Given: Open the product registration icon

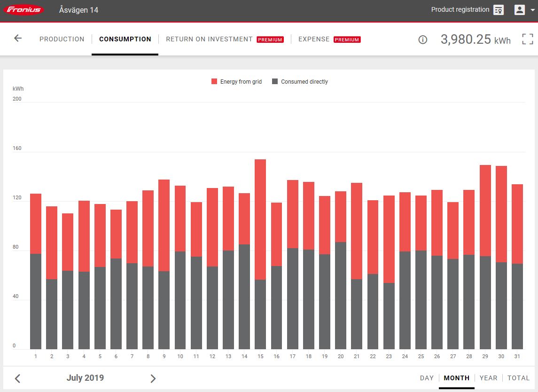Looking at the screenshot, I should (x=499, y=10).
